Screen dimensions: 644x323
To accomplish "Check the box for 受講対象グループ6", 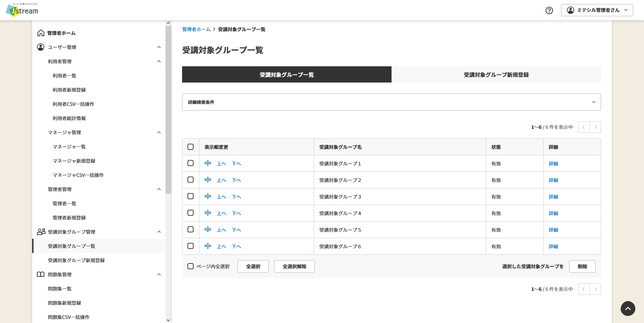I will tap(191, 246).
